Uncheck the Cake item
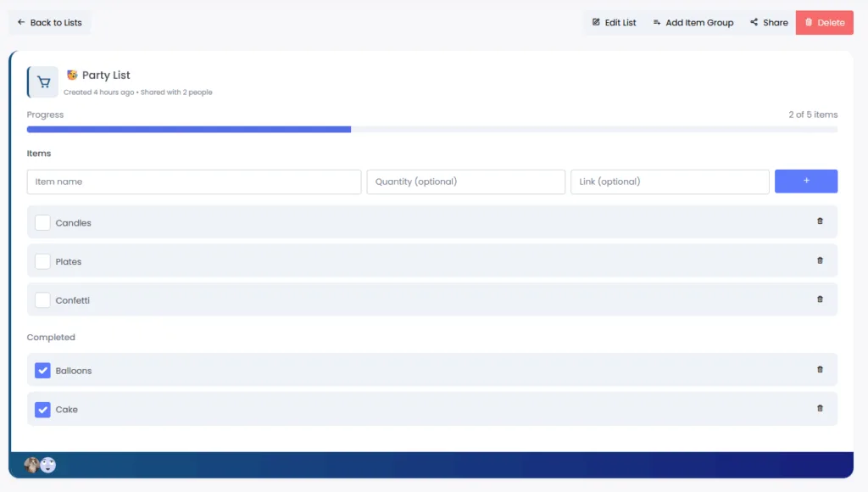This screenshot has height=492, width=868. (42, 410)
